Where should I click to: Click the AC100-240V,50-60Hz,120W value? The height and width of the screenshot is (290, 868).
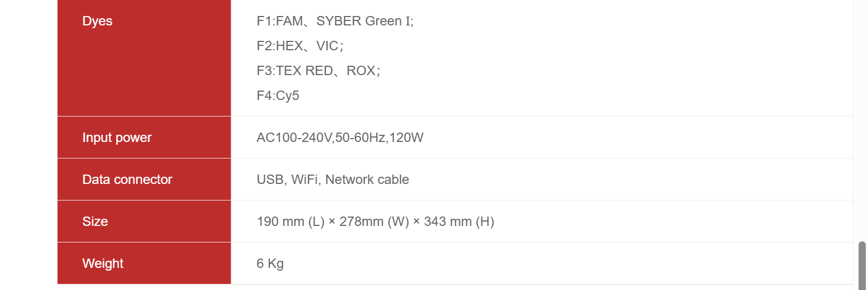tap(340, 138)
